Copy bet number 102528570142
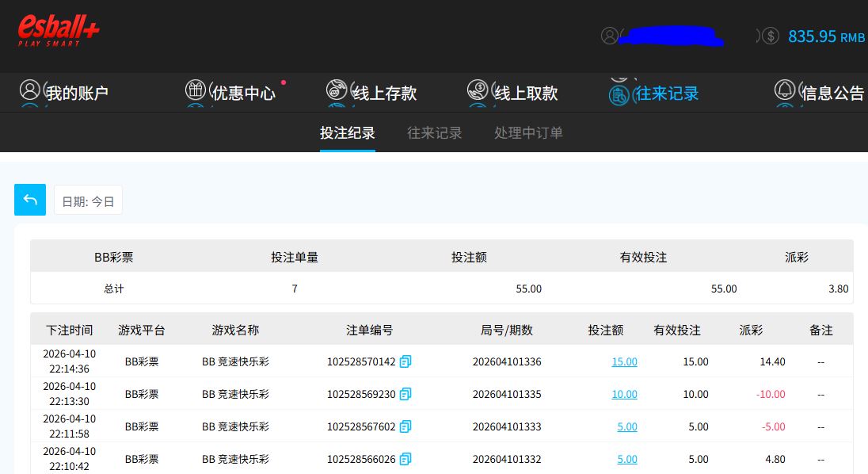 click(405, 361)
